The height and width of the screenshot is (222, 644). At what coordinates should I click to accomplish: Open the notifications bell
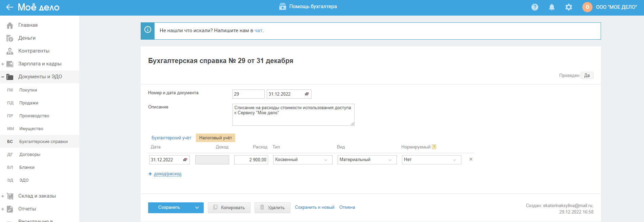[552, 7]
